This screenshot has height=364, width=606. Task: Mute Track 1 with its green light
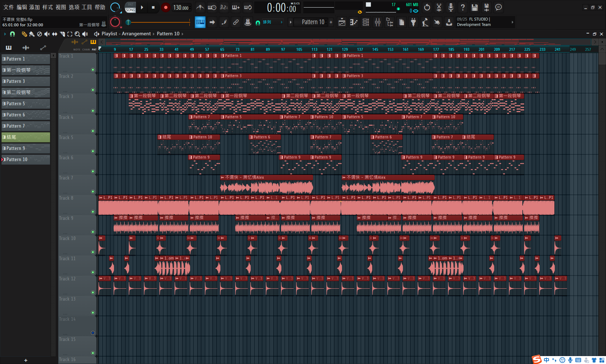93,70
